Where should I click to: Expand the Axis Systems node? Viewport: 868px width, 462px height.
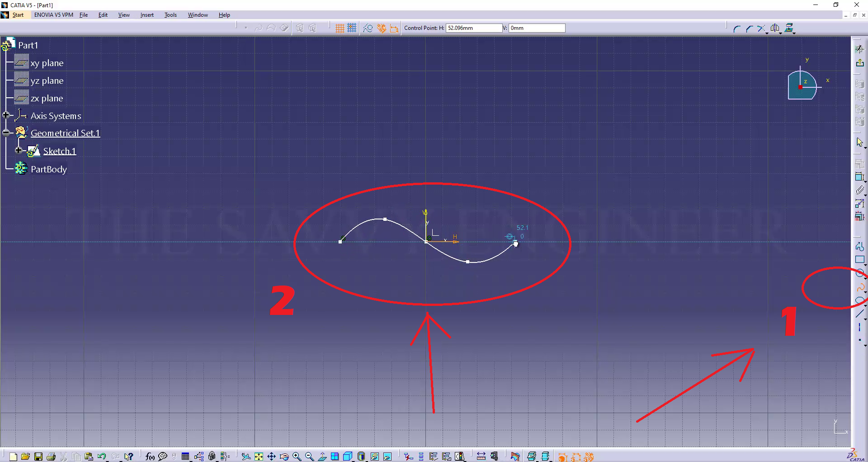point(6,115)
